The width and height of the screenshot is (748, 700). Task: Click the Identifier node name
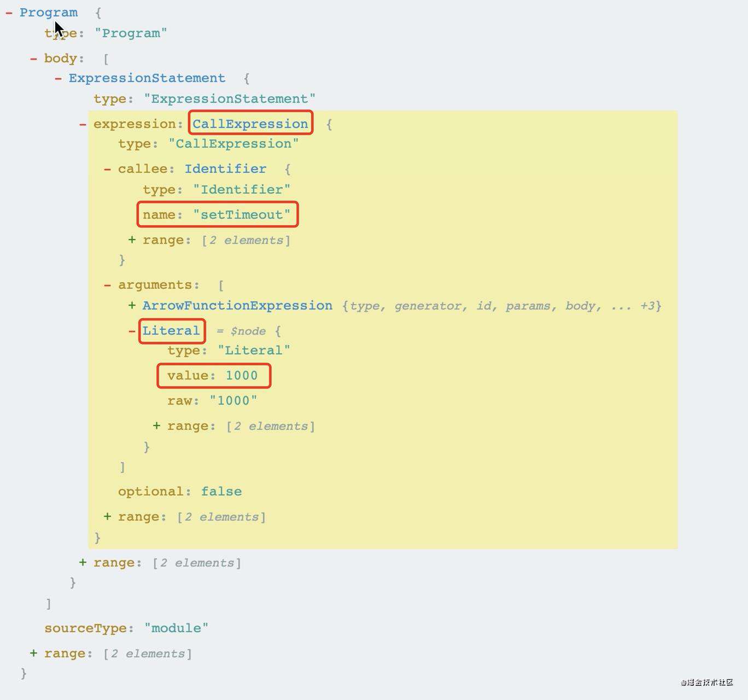[x=225, y=169]
